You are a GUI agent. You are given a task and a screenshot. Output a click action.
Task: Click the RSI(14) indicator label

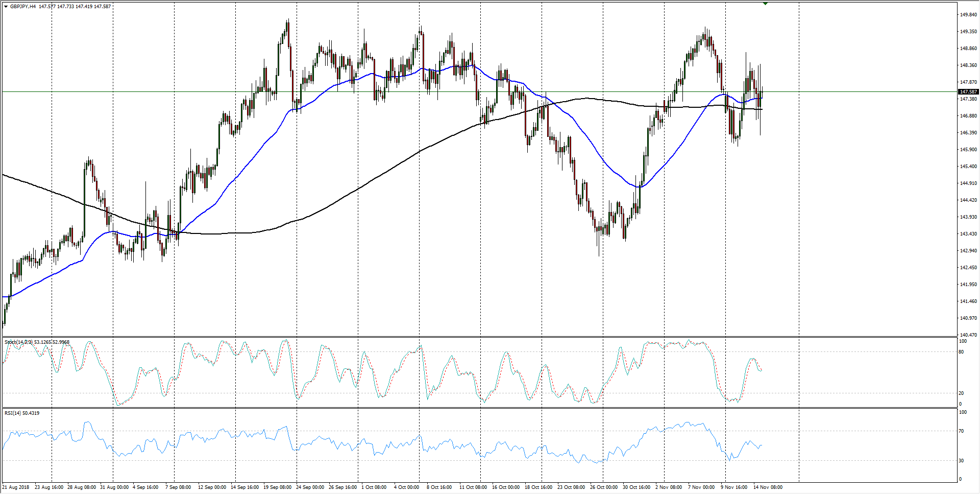click(12, 413)
